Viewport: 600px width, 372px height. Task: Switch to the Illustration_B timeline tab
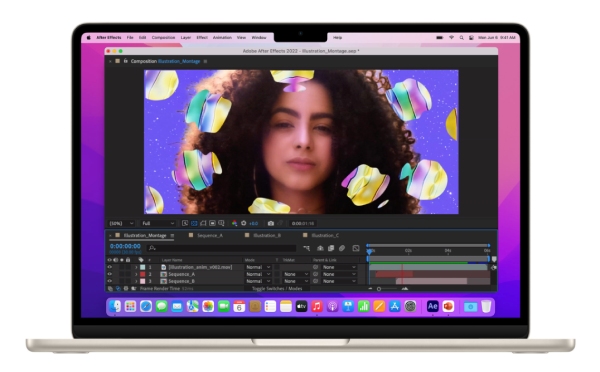(267, 235)
